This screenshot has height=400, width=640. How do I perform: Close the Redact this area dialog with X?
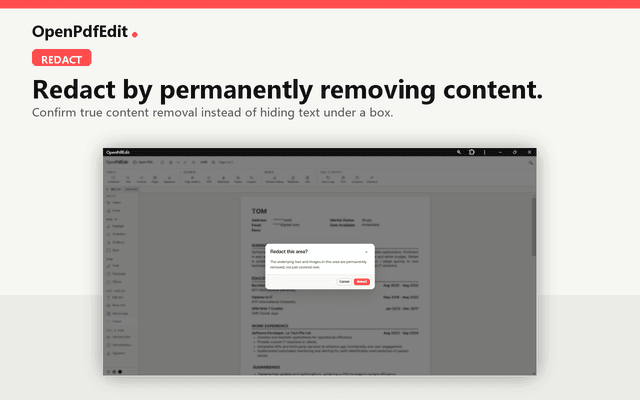click(x=366, y=252)
